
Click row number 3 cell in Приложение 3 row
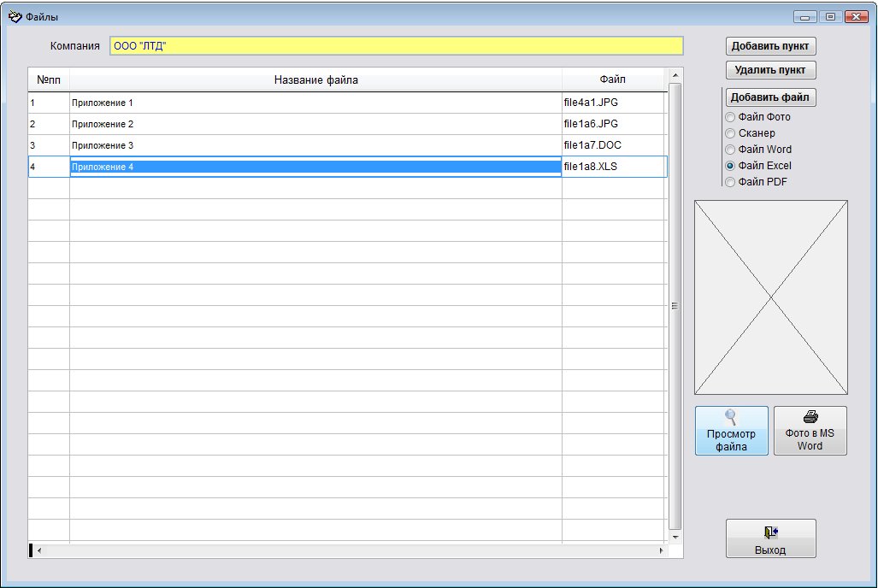click(49, 145)
